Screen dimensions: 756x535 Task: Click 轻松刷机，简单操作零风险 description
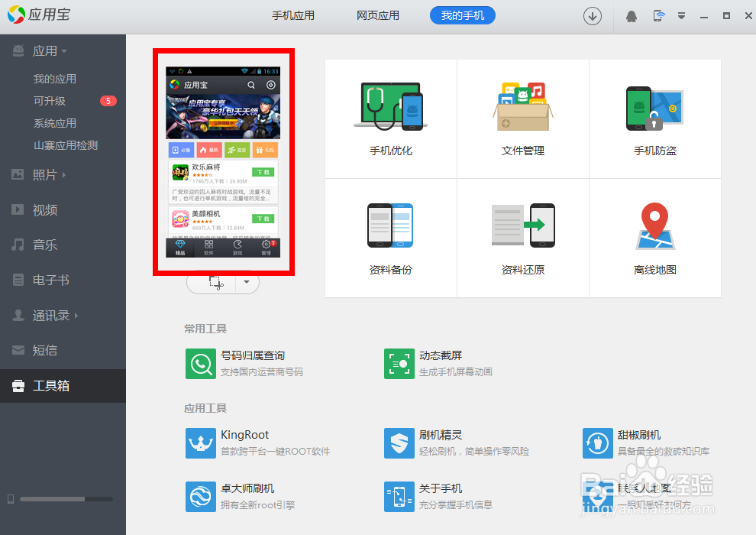tap(474, 452)
